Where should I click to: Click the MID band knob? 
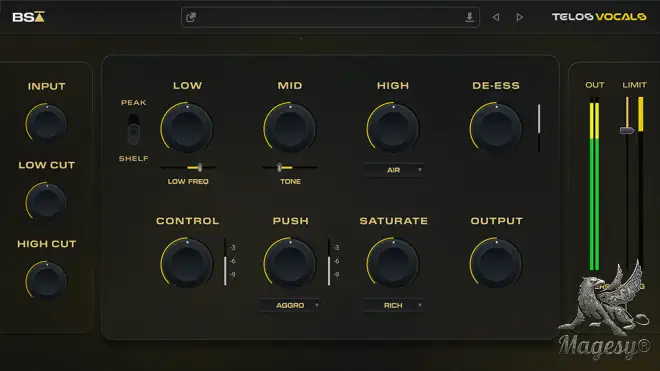[x=290, y=128]
